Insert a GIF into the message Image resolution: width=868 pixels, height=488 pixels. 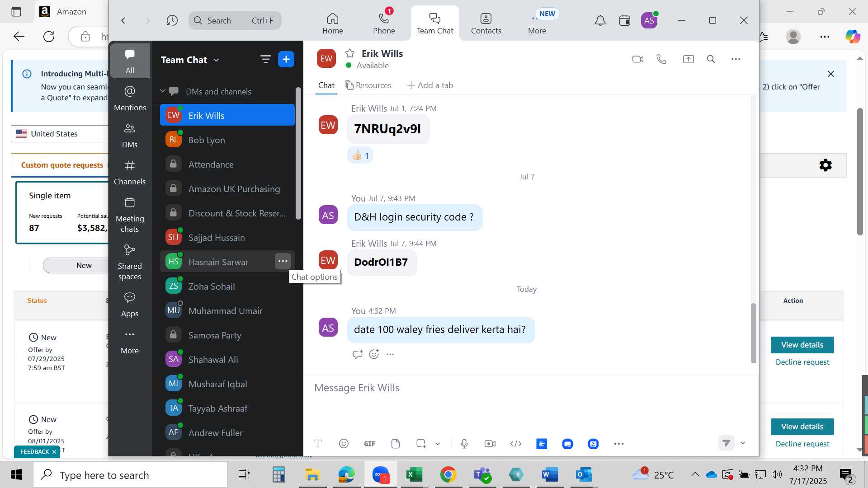click(x=370, y=444)
